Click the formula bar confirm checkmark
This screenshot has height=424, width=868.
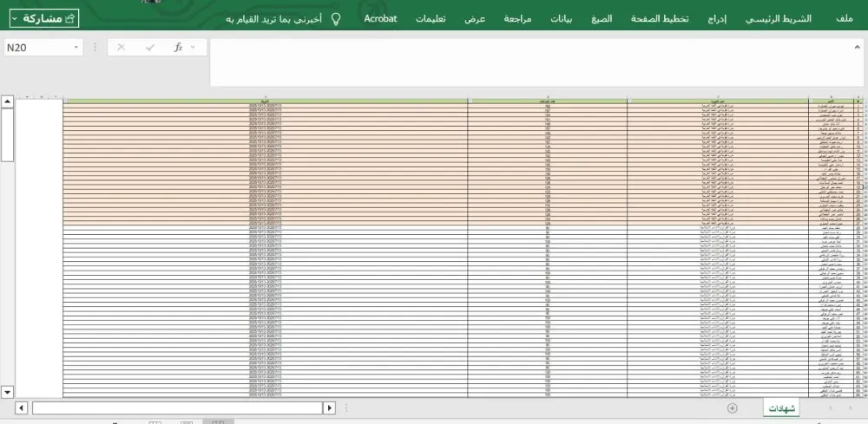[x=149, y=48]
